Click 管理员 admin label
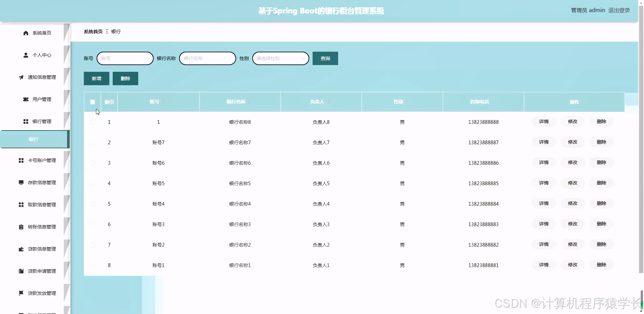The width and height of the screenshot is (644, 314). pyautogui.click(x=588, y=10)
